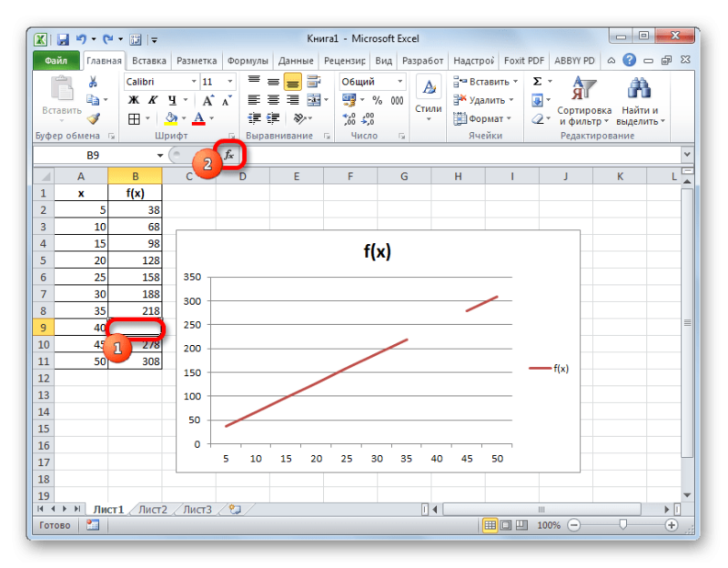Viewport: 728px width, 568px height.
Task: Align text right
Action: [x=293, y=100]
